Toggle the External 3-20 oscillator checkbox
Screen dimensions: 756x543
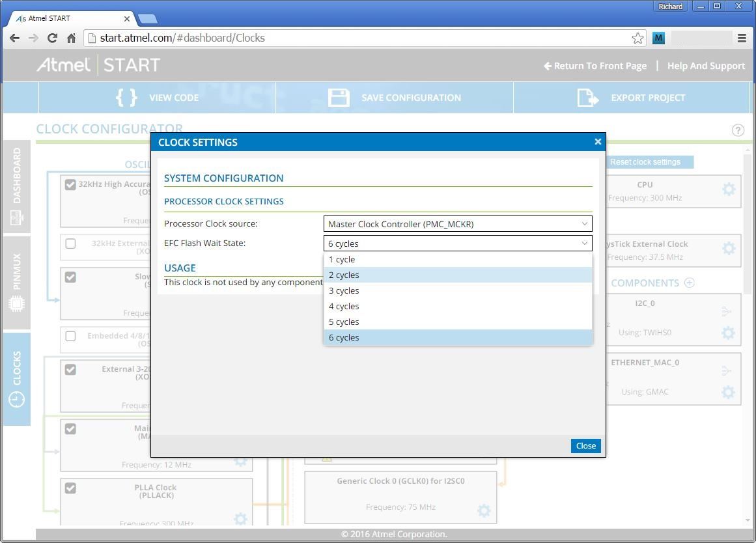[x=70, y=370]
